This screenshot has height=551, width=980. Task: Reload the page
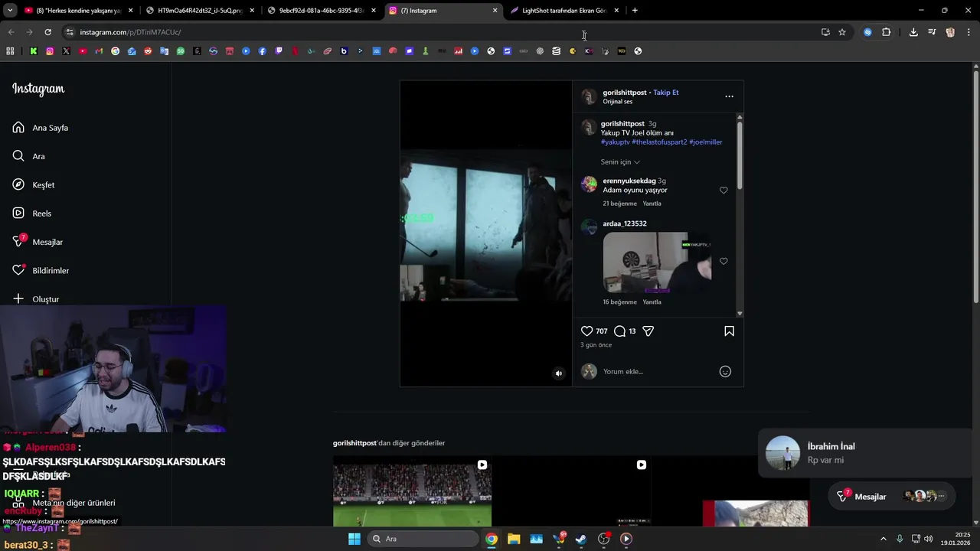tap(47, 32)
